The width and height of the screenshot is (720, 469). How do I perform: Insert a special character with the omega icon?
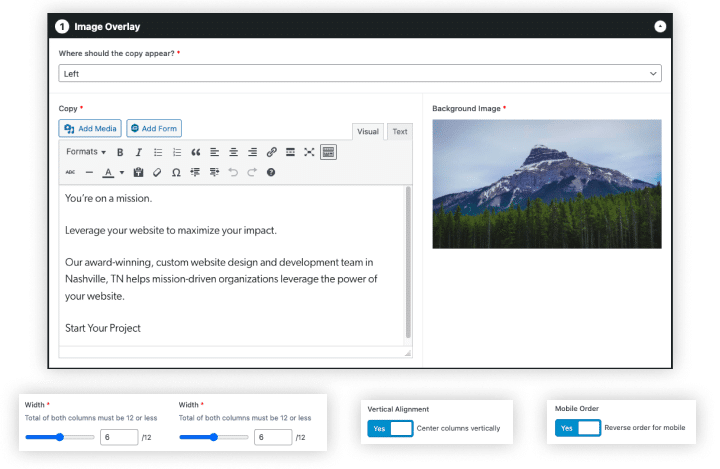pyautogui.click(x=176, y=172)
